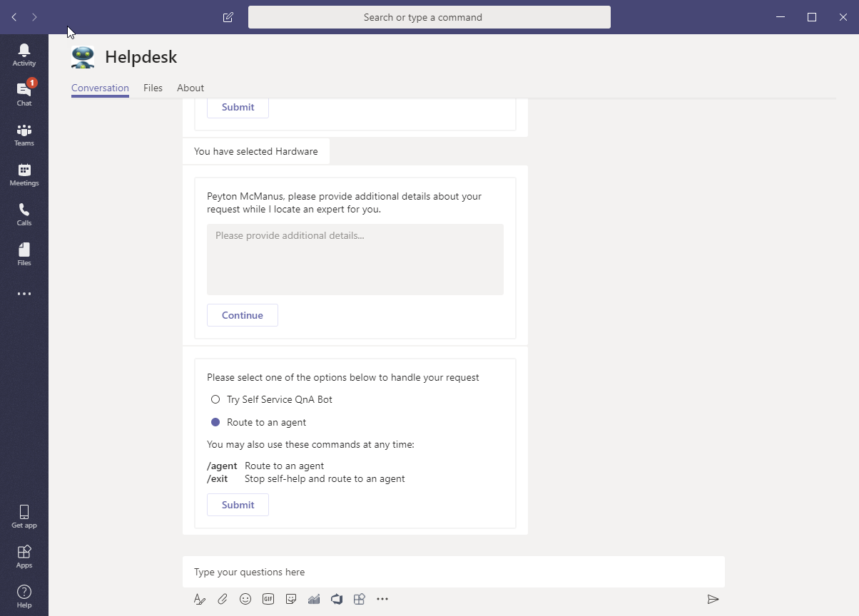This screenshot has height=616, width=859.
Task: Show more apps ellipsis in sidebar
Action: (x=24, y=294)
